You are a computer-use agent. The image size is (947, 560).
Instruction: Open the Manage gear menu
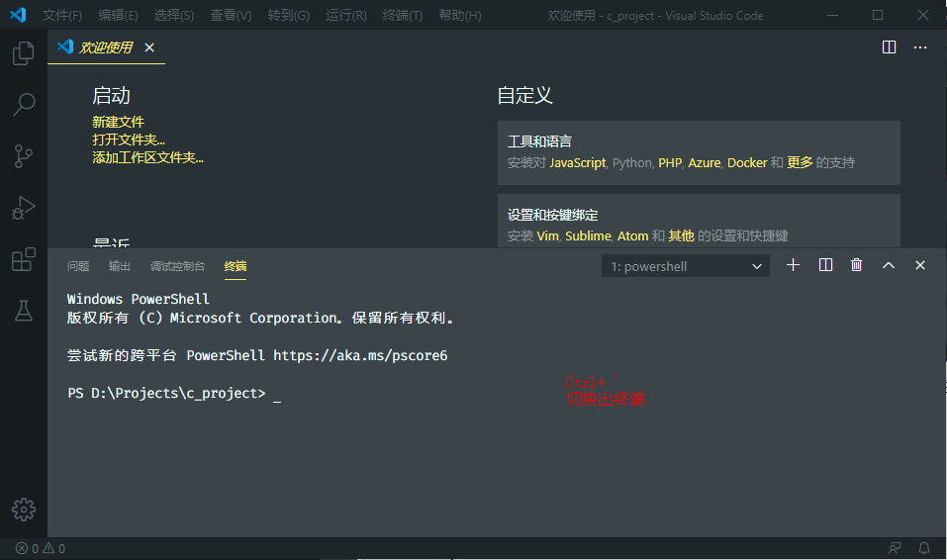coord(24,510)
